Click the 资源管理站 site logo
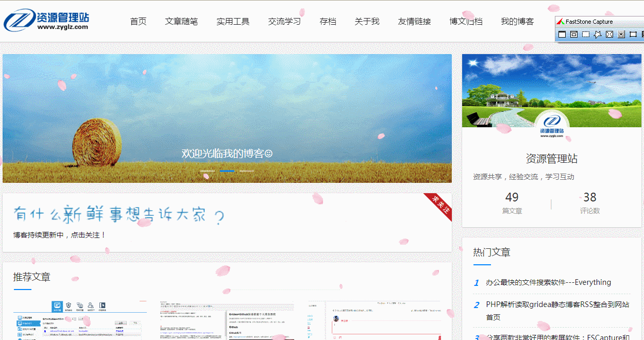 click(46, 21)
